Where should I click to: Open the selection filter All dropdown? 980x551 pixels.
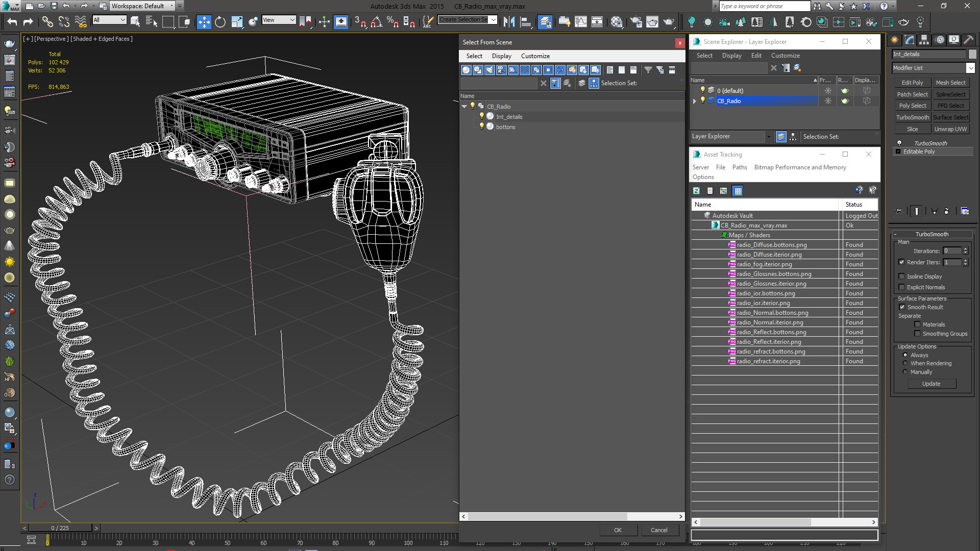point(109,20)
